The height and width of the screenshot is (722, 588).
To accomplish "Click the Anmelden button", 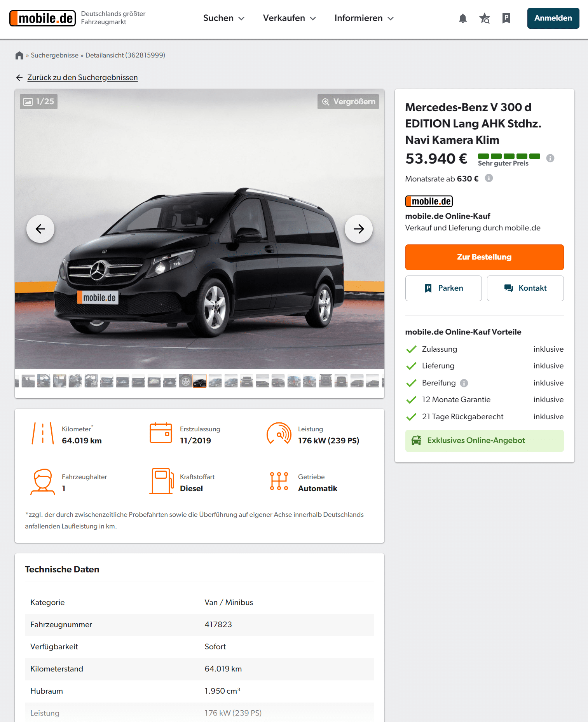I will 553,18.
